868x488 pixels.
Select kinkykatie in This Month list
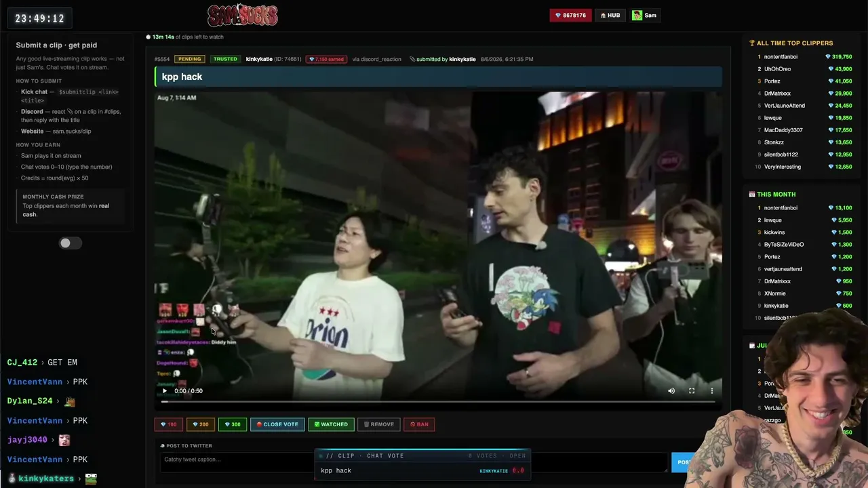776,306
